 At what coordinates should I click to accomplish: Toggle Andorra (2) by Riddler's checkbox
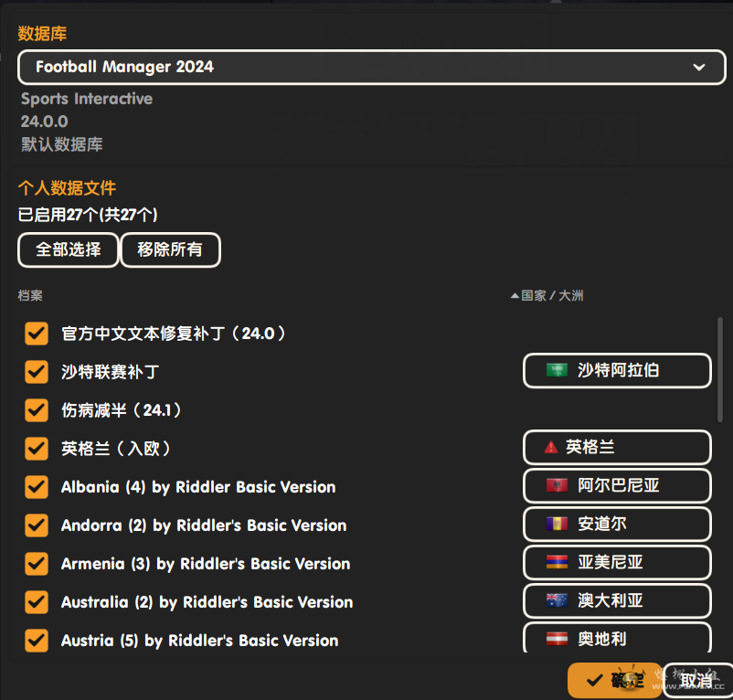tap(37, 525)
